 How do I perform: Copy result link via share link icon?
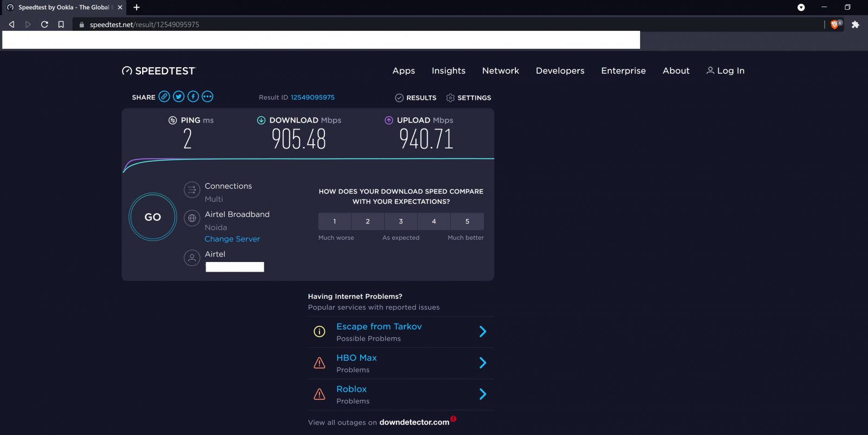(164, 97)
